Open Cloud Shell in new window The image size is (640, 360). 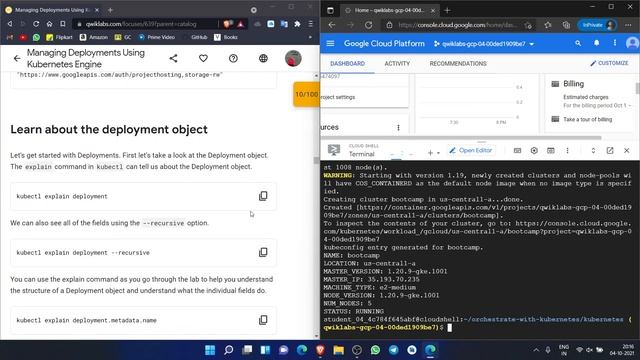click(610, 151)
